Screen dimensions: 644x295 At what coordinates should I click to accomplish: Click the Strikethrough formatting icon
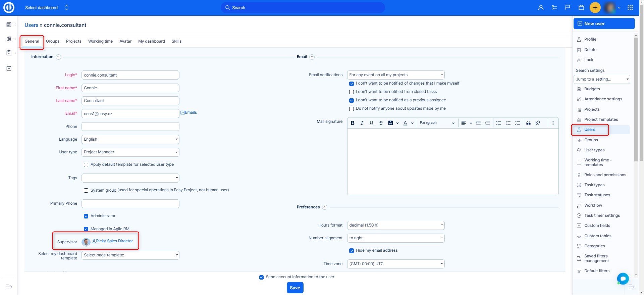(381, 123)
